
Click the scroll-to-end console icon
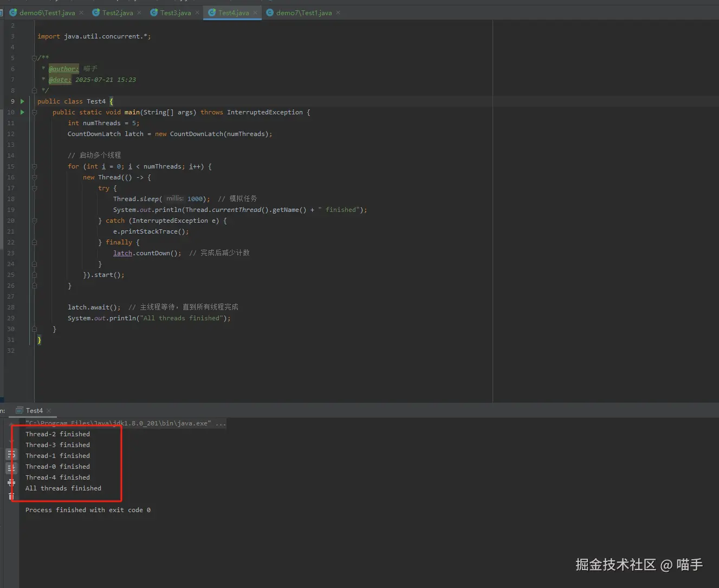11,468
